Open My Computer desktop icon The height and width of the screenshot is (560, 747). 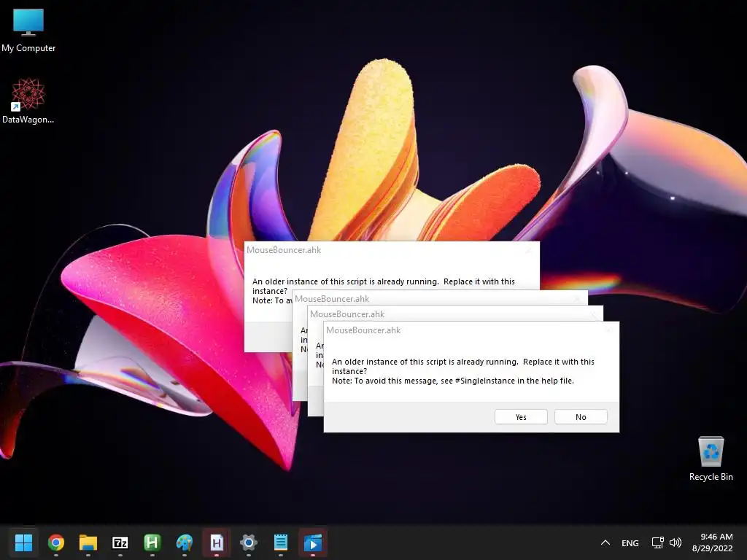[28, 30]
